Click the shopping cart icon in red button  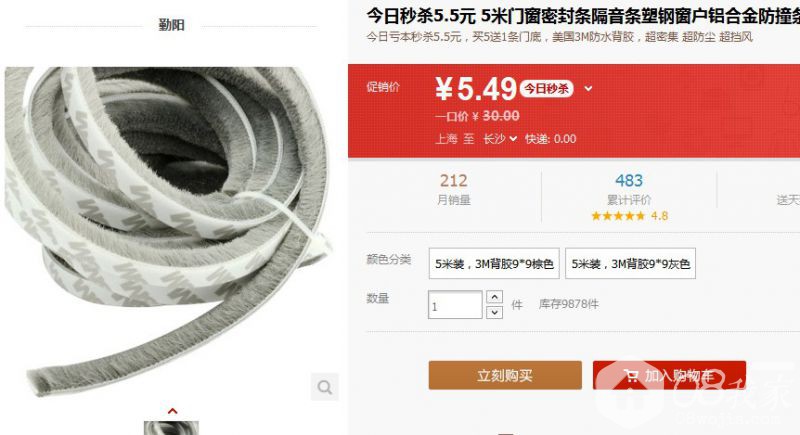(x=631, y=376)
